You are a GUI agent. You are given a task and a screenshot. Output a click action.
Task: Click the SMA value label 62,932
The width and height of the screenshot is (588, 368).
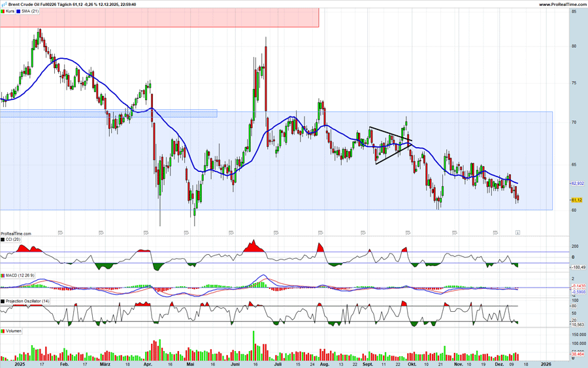tap(578, 184)
